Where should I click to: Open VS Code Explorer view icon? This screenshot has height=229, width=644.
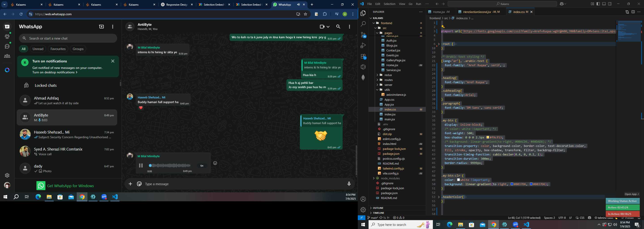point(363,13)
